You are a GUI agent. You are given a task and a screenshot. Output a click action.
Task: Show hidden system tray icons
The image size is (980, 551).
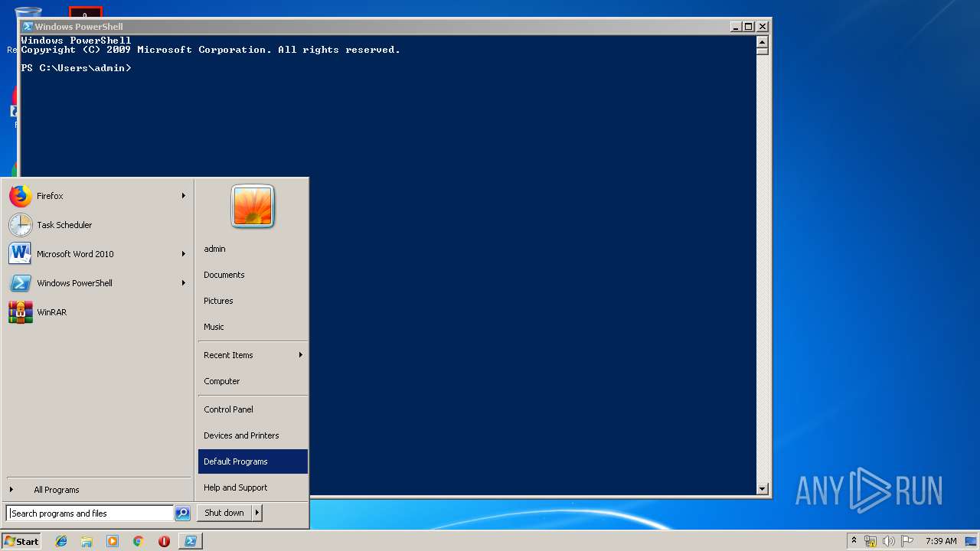tap(854, 541)
